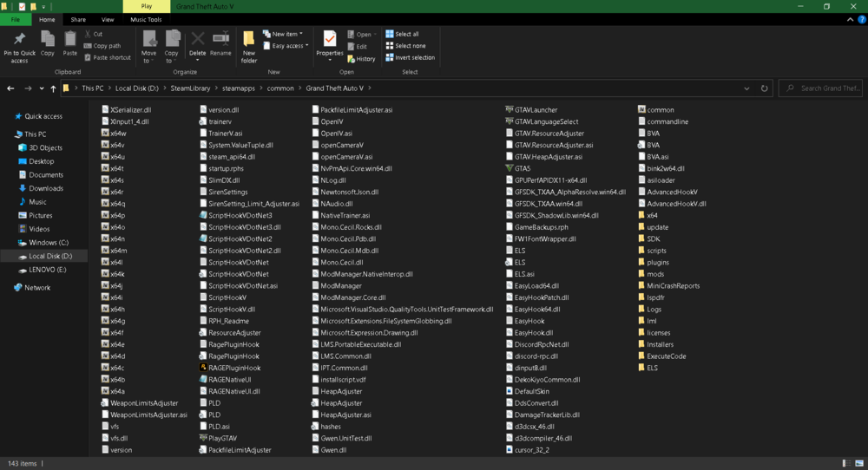Click the Copy path icon

click(88, 46)
